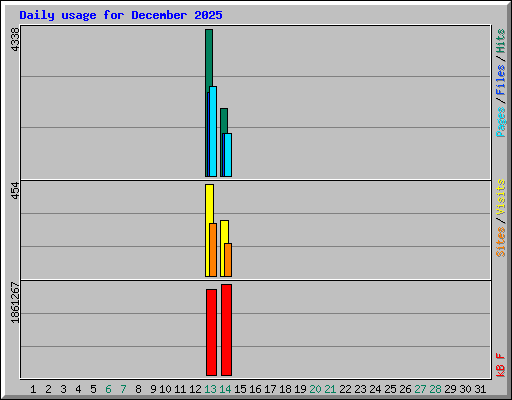Click day 3 label on the x-axis

point(63,389)
